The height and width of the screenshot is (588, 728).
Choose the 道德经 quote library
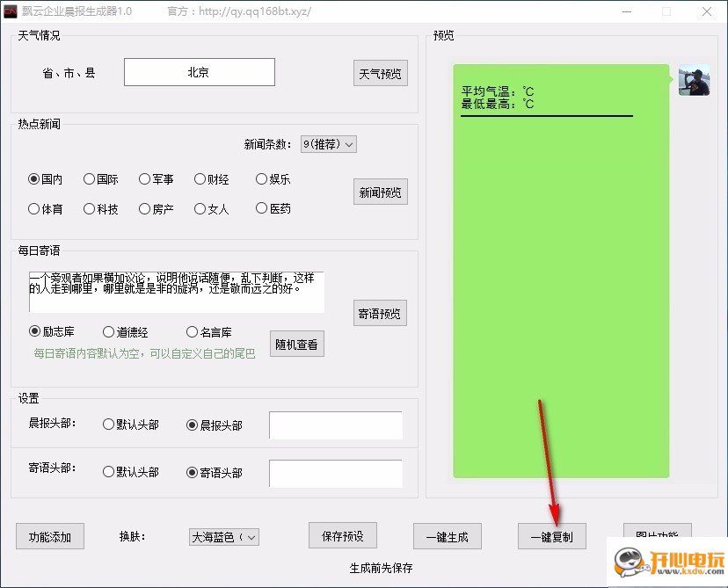tap(126, 332)
